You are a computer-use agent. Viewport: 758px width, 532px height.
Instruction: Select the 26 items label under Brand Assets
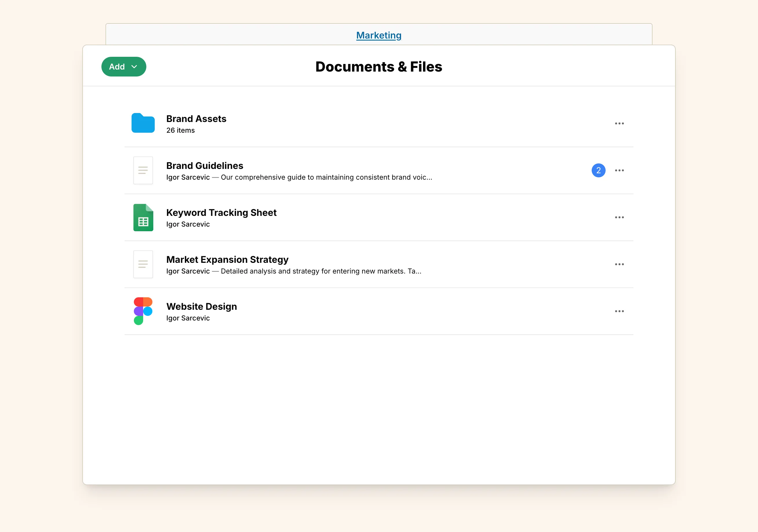[x=180, y=130]
